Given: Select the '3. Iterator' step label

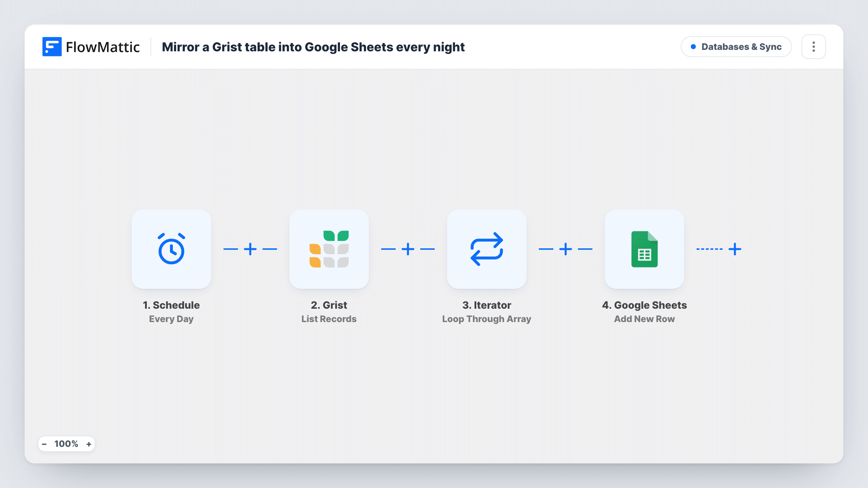Looking at the screenshot, I should point(487,305).
